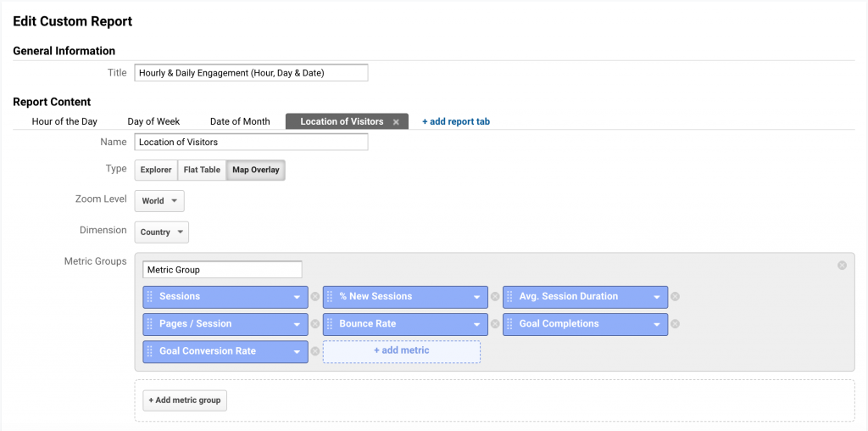The height and width of the screenshot is (431, 868).
Task: Remove the entire Metric Group
Action: tap(842, 266)
